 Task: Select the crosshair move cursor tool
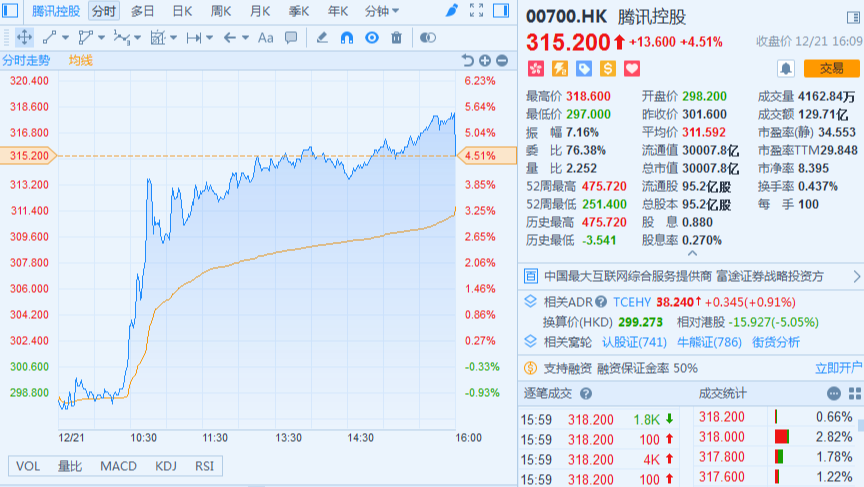point(23,38)
